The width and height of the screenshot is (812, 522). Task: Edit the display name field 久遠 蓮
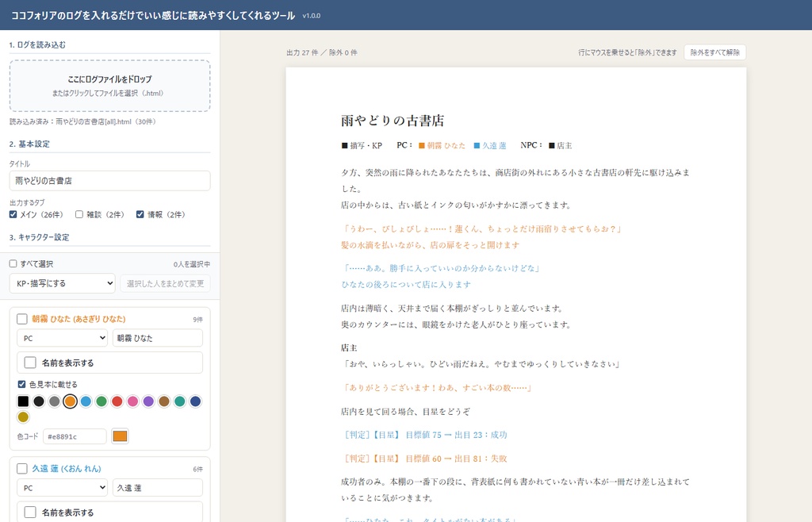point(158,488)
